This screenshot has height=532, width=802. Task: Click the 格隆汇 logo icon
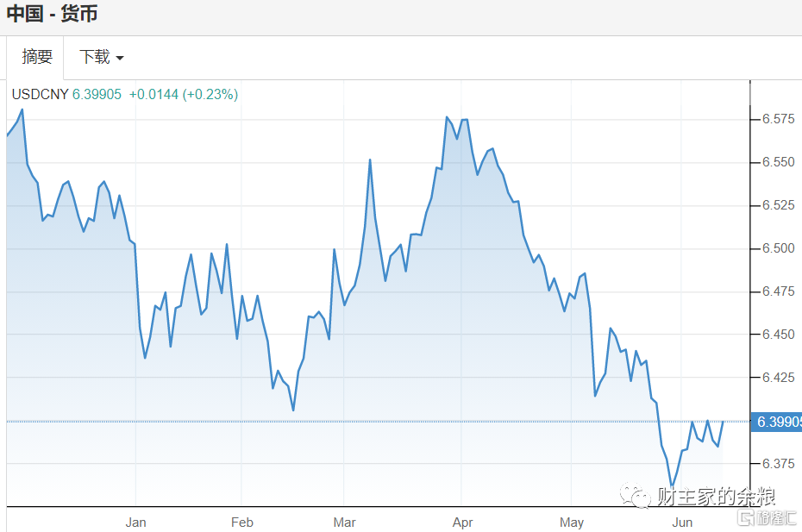(x=746, y=516)
